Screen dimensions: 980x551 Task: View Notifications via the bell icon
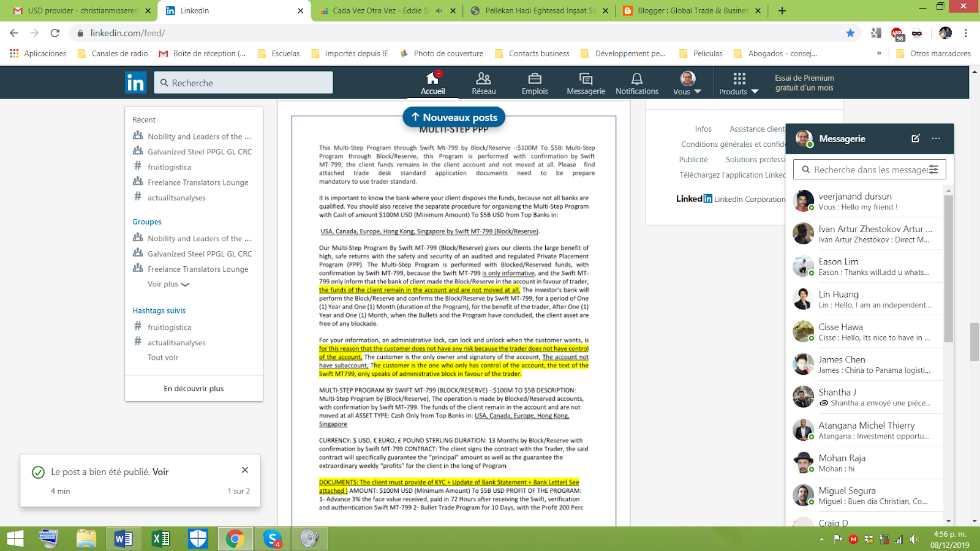point(637,83)
